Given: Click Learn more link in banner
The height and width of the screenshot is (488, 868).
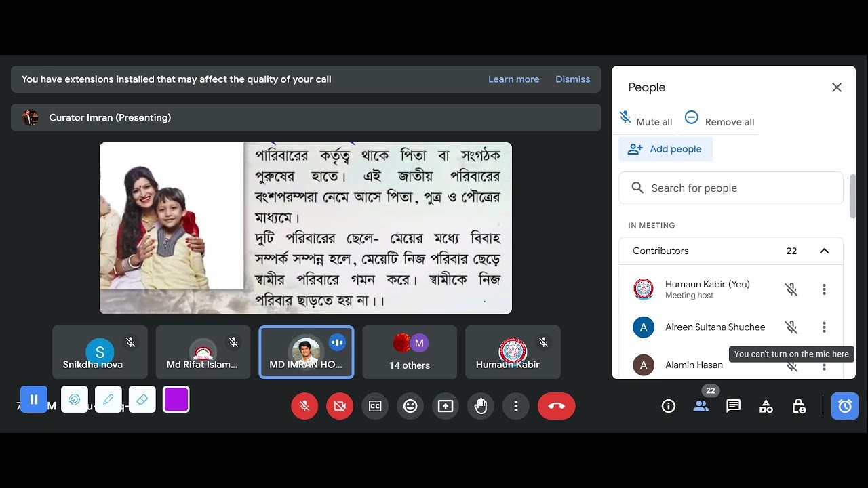Looking at the screenshot, I should [514, 79].
